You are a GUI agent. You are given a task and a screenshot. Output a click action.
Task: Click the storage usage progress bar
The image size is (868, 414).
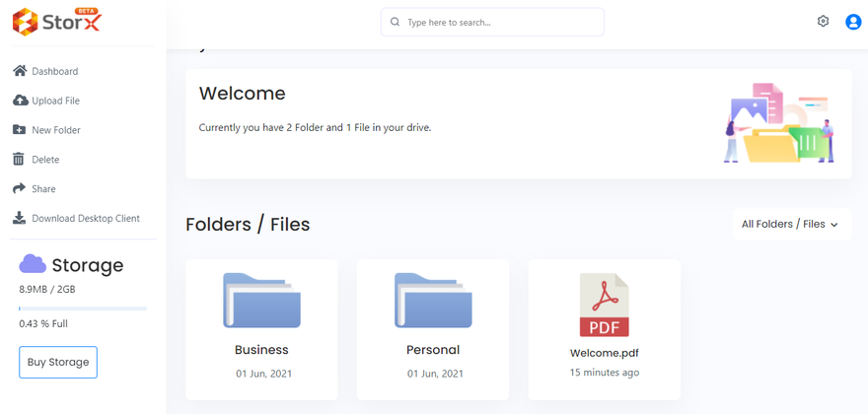[83, 309]
